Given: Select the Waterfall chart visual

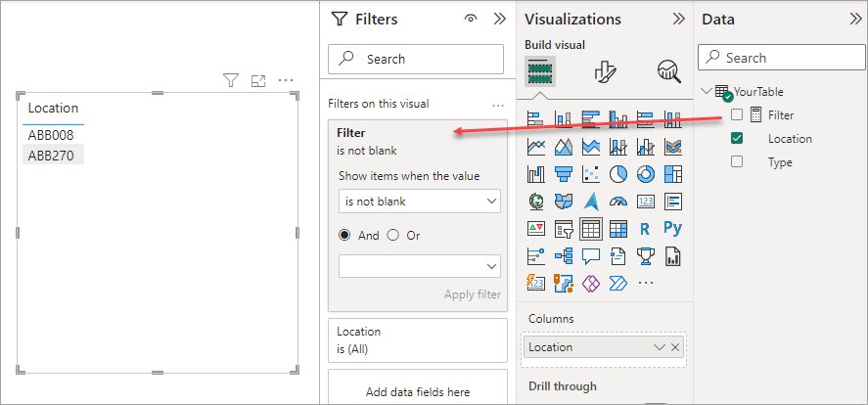Looking at the screenshot, I should [535, 174].
